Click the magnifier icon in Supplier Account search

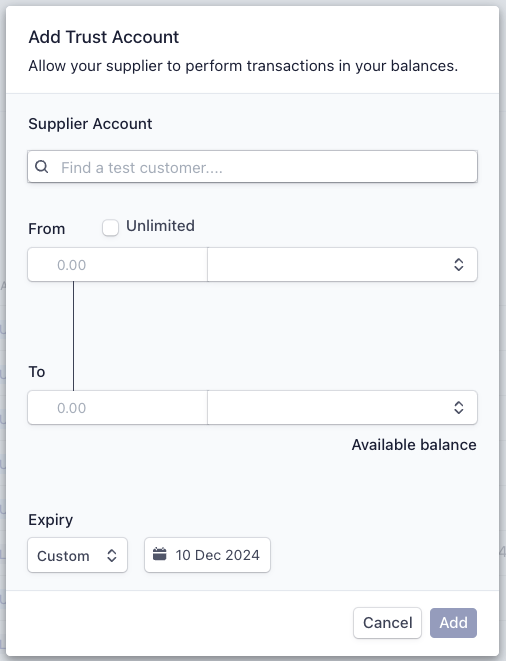[x=41, y=167]
